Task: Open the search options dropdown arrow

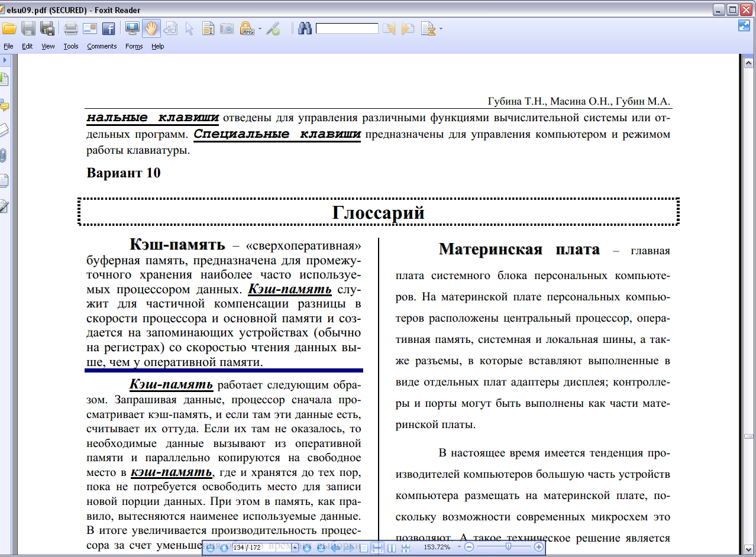Action: click(x=441, y=28)
